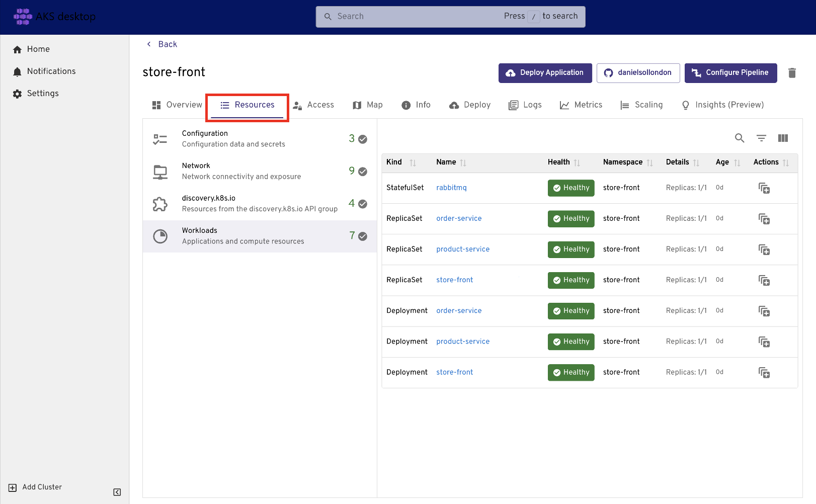Collapse the sidebar with the bottom arrow icon
Viewport: 816px width, 504px height.
[117, 492]
